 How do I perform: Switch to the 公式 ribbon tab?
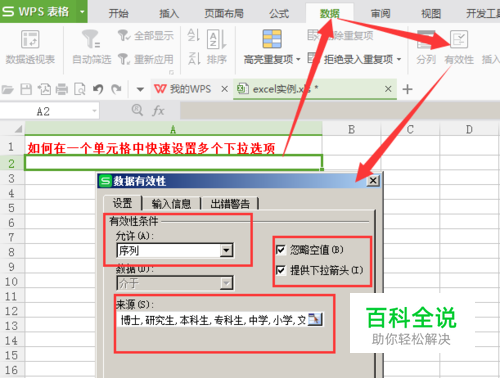[x=279, y=13]
